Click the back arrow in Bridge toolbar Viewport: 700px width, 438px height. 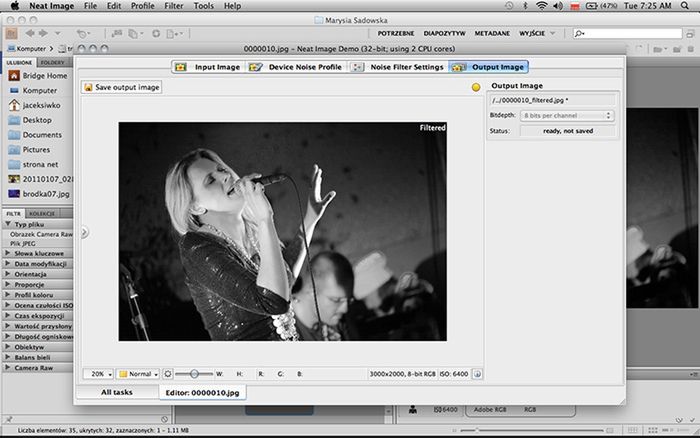tap(30, 33)
